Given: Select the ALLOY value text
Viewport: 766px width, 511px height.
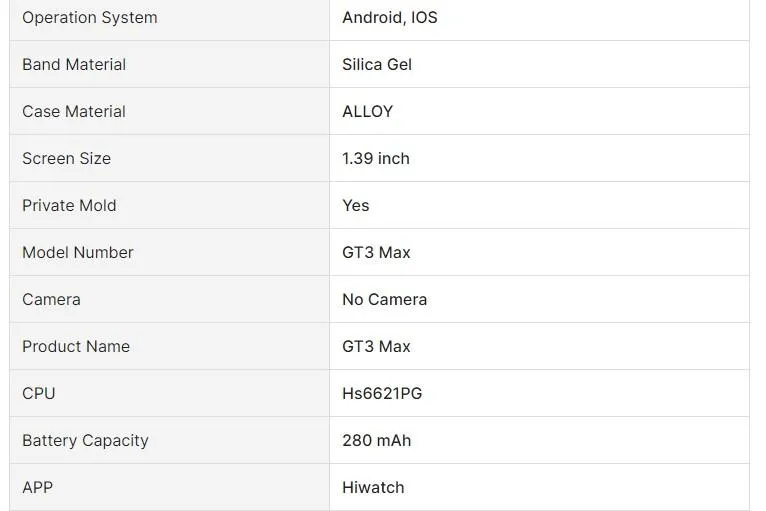Looking at the screenshot, I should 367,112.
